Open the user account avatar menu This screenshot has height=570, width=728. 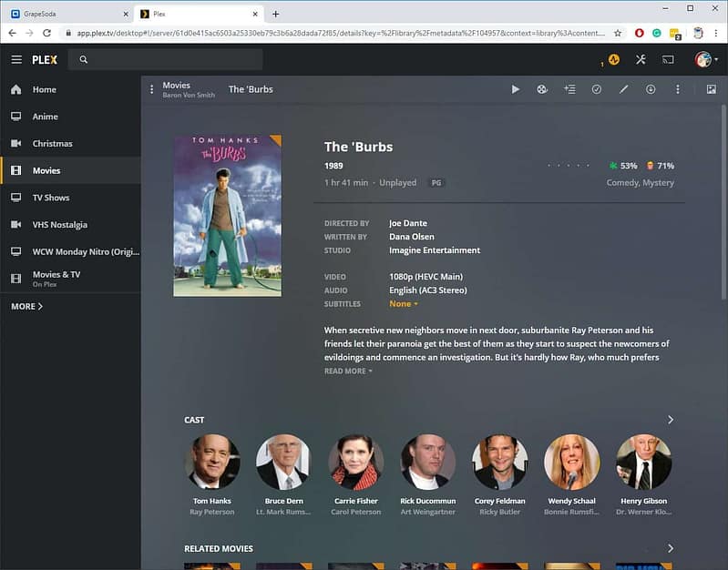(706, 59)
